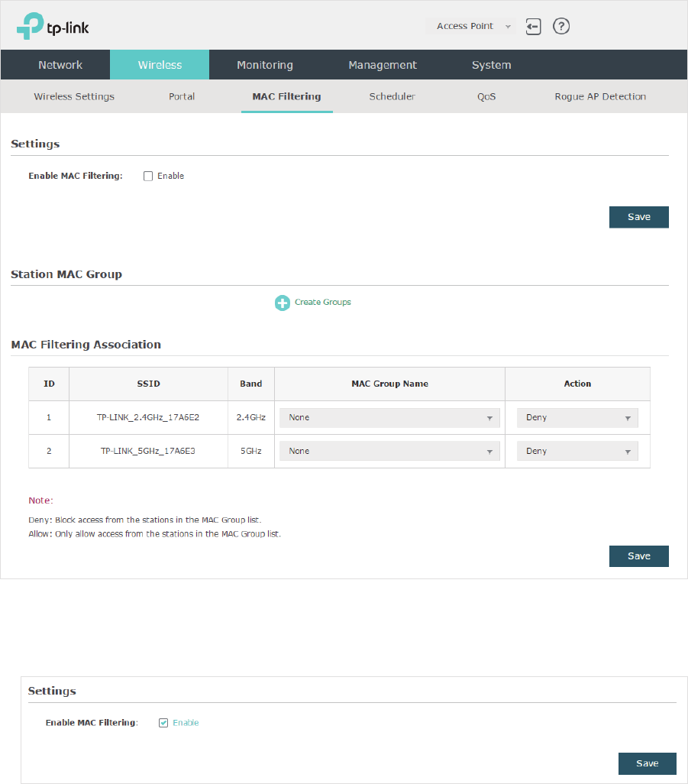The width and height of the screenshot is (688, 784).
Task: Click the Band column header
Action: click(250, 384)
